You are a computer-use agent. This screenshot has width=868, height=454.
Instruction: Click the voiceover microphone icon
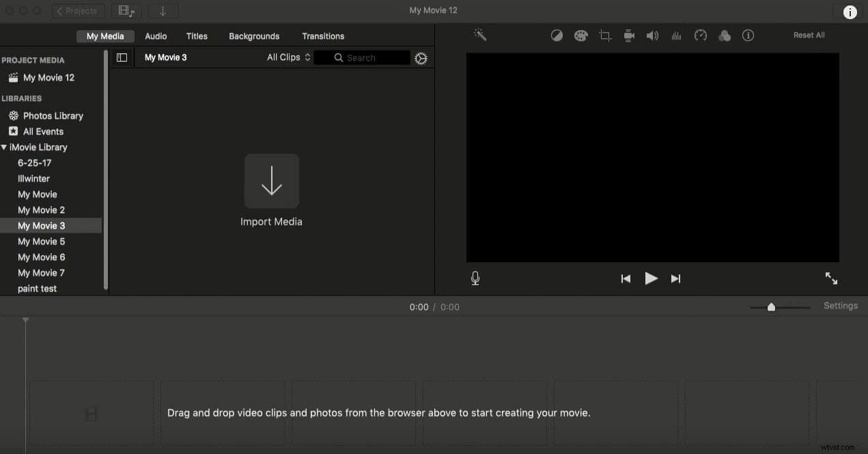(x=475, y=278)
